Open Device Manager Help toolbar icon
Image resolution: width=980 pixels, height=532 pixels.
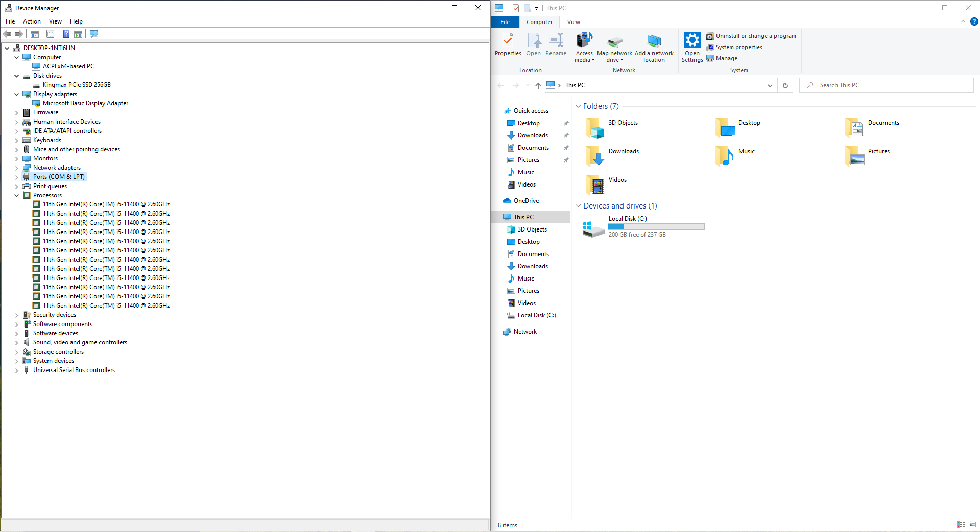tap(66, 34)
